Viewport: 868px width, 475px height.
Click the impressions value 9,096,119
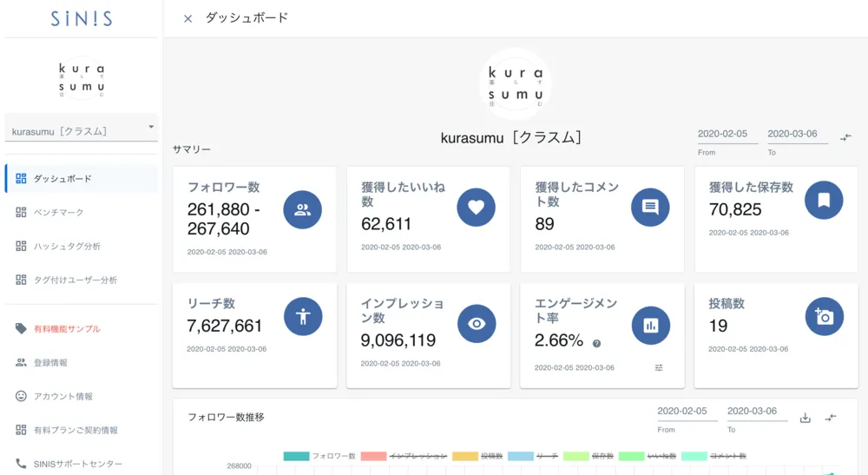point(398,340)
